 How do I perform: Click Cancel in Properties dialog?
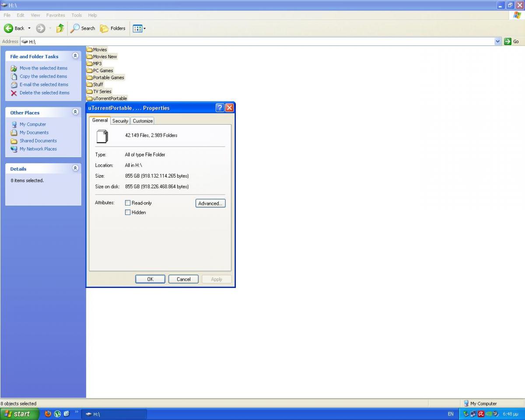coord(183,279)
